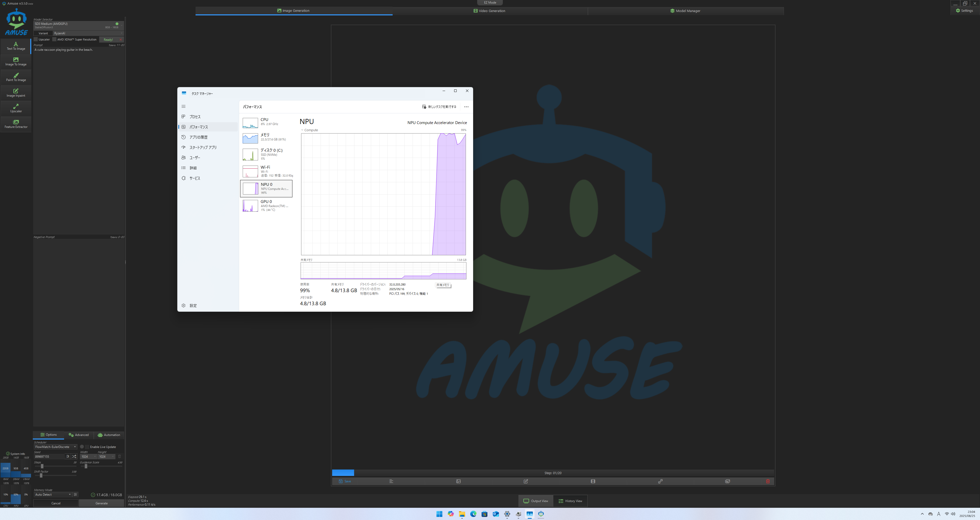Click the Cancel button
980x520 pixels.
(x=56, y=503)
